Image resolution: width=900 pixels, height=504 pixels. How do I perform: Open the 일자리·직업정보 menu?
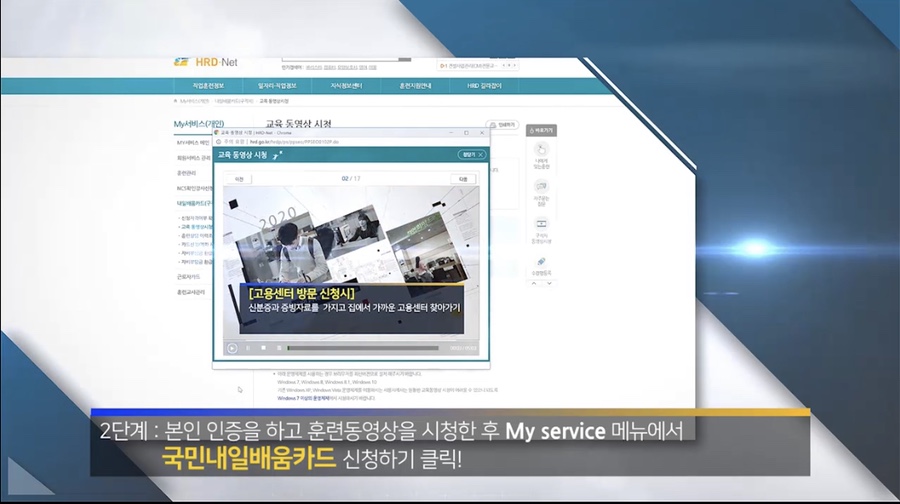[277, 86]
